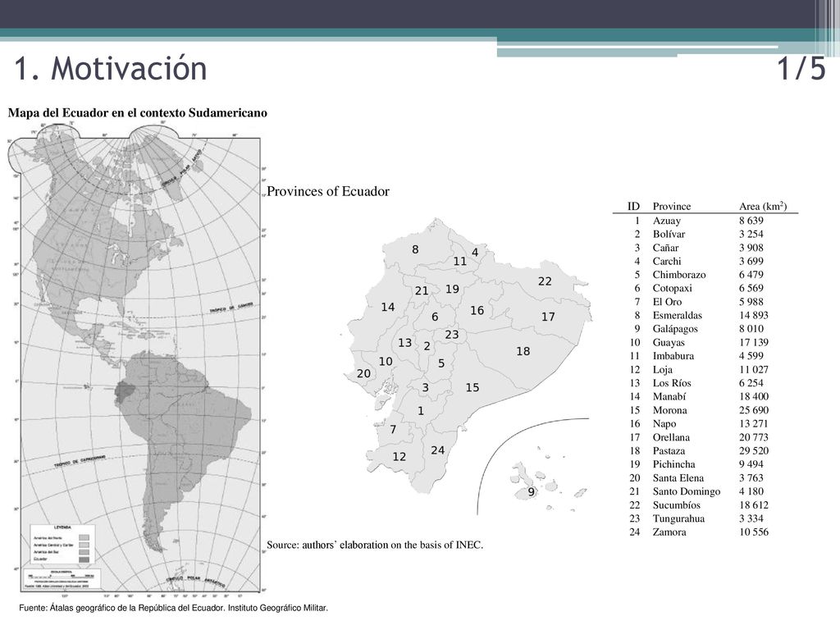840x630 pixels.
Task: Select the 'Pastaza' table entry
Action: pos(669,451)
